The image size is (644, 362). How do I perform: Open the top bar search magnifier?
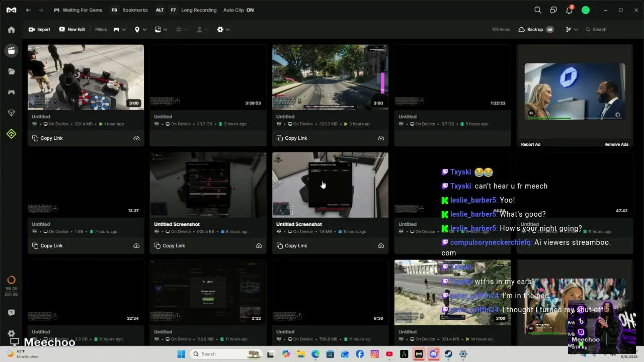pyautogui.click(x=538, y=10)
